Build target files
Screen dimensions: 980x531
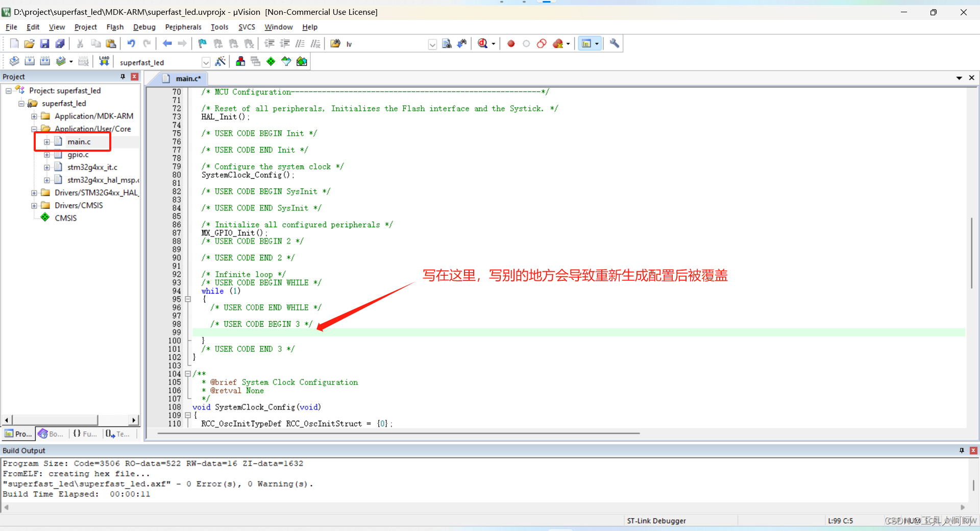(x=30, y=62)
